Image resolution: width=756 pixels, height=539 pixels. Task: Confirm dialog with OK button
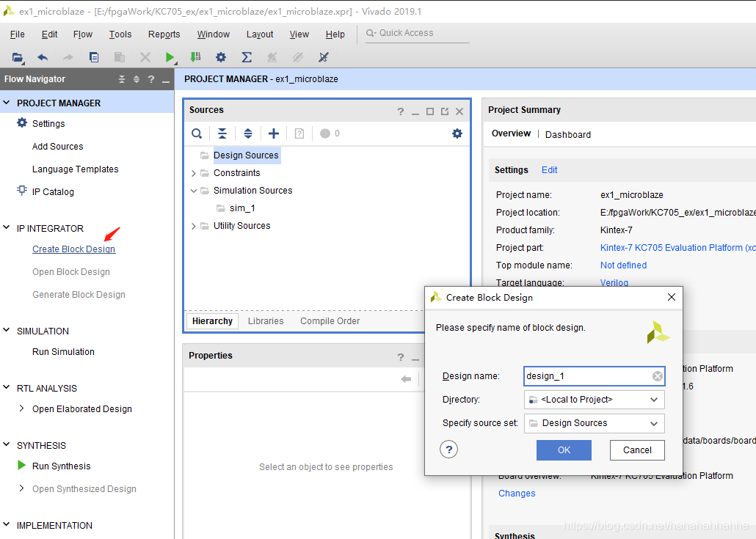564,450
